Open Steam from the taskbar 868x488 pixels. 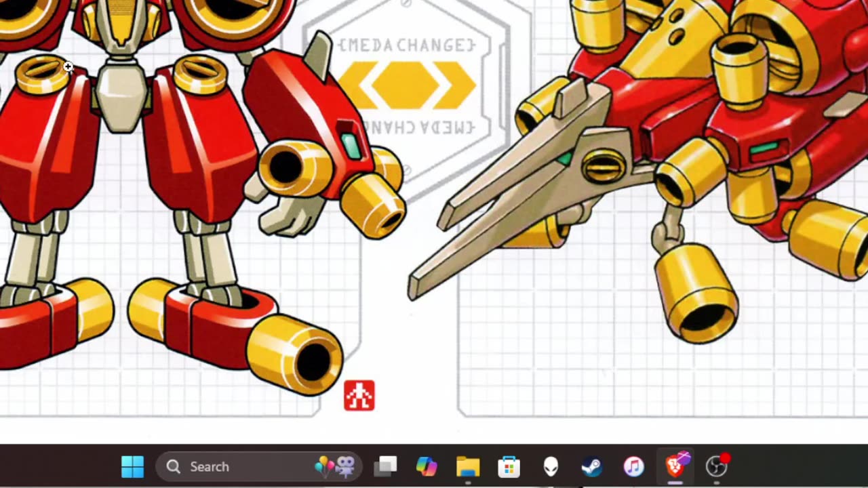pyautogui.click(x=591, y=466)
